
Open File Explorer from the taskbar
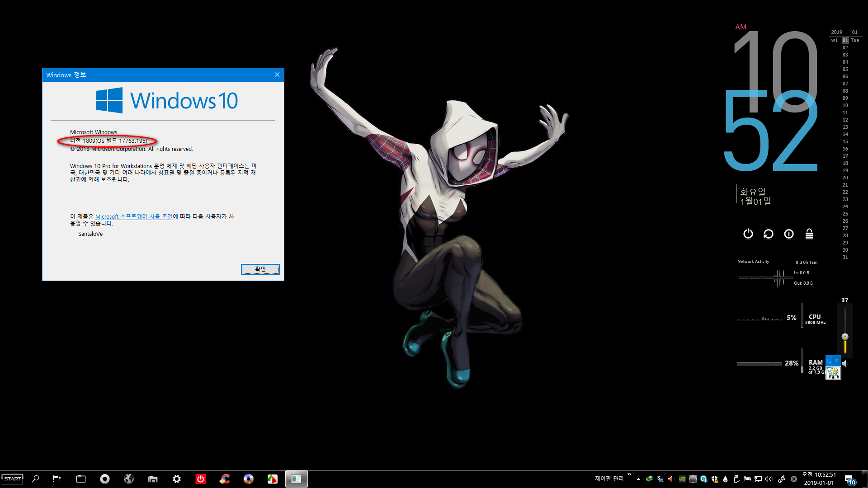tap(153, 479)
